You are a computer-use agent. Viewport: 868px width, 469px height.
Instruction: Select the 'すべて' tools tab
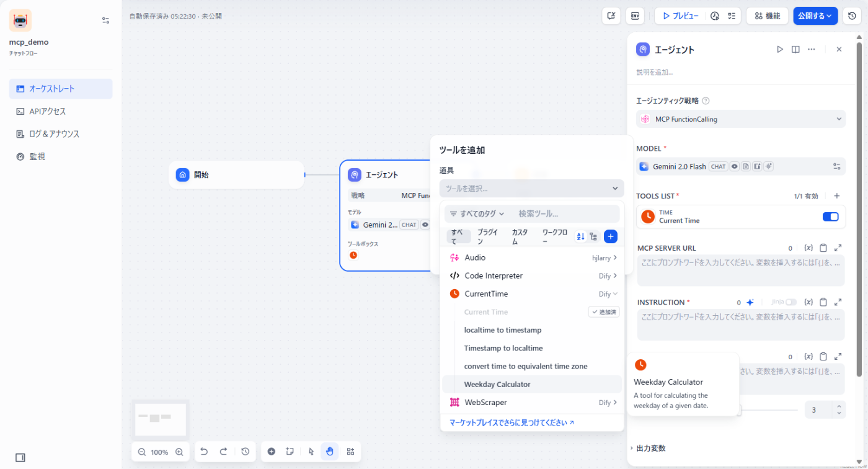(x=458, y=236)
